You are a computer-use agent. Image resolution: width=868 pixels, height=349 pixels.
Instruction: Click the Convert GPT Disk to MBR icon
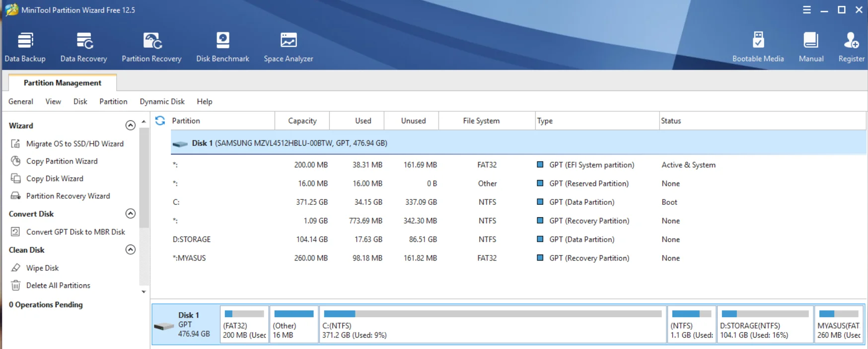coord(16,232)
